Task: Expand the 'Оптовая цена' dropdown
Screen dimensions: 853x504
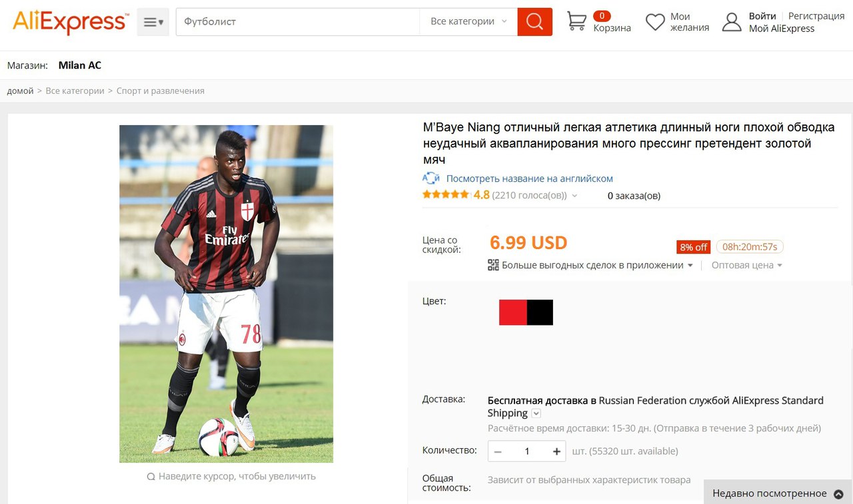Action: coord(746,265)
